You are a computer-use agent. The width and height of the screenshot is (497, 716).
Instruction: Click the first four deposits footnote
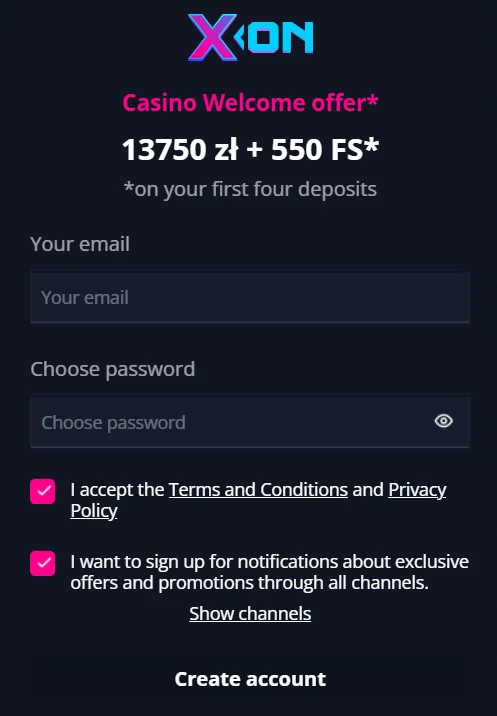pos(250,189)
